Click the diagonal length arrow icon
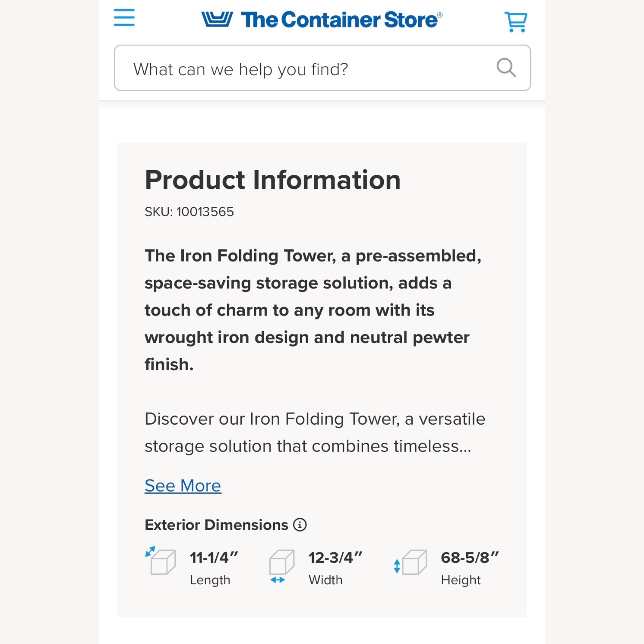The height and width of the screenshot is (644, 644). pyautogui.click(x=150, y=551)
